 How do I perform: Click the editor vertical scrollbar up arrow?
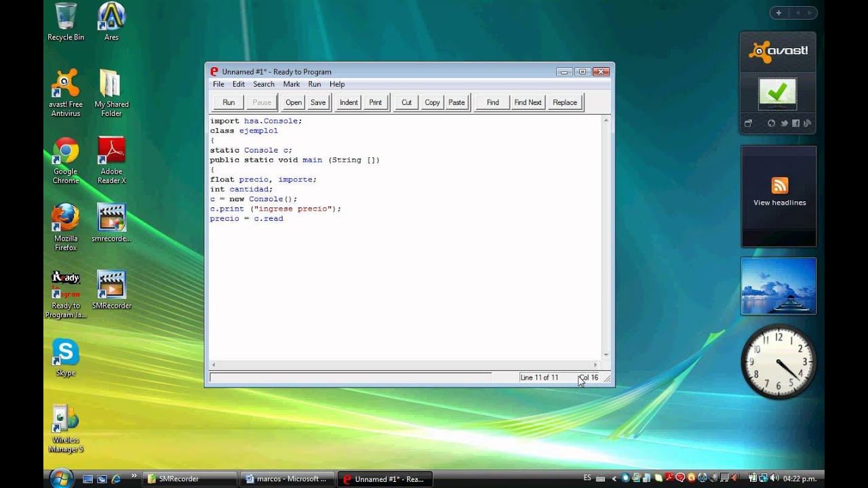[x=606, y=120]
